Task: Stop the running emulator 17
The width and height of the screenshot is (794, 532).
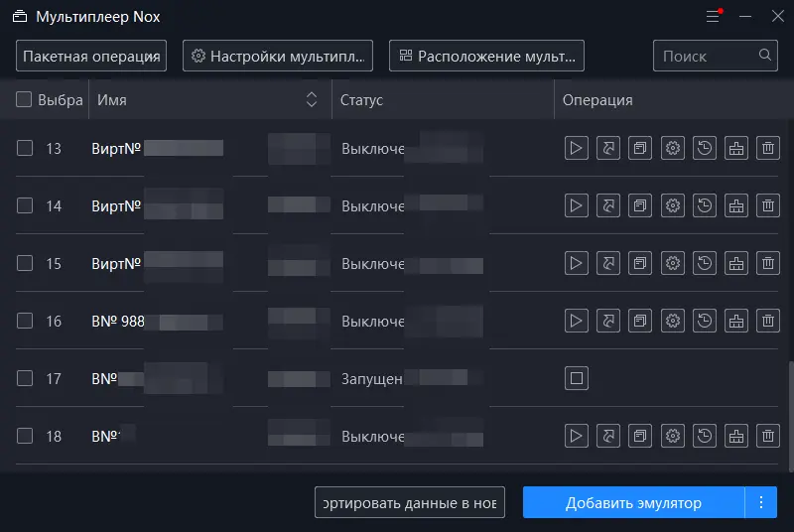Action: [x=577, y=378]
